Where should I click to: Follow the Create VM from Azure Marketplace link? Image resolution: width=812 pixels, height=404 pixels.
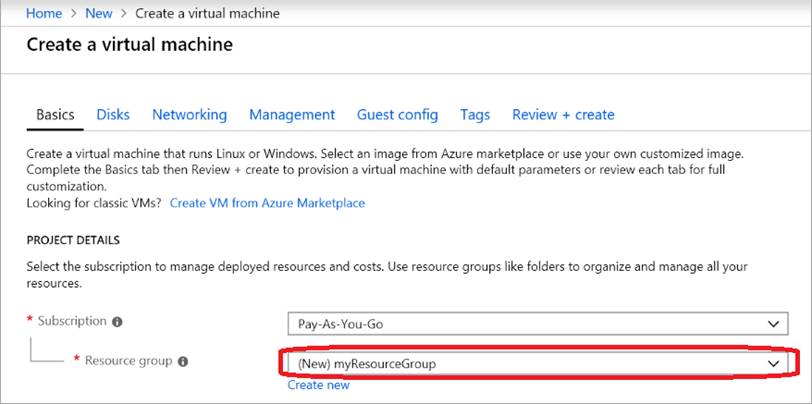(267, 203)
